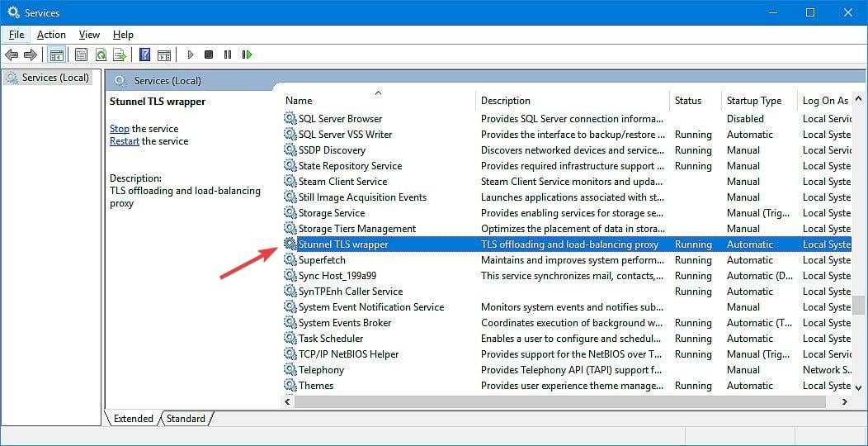Screen dimensions: 868x446
Task: Select the SQL Server VSS Writer service
Action: coord(567,134)
